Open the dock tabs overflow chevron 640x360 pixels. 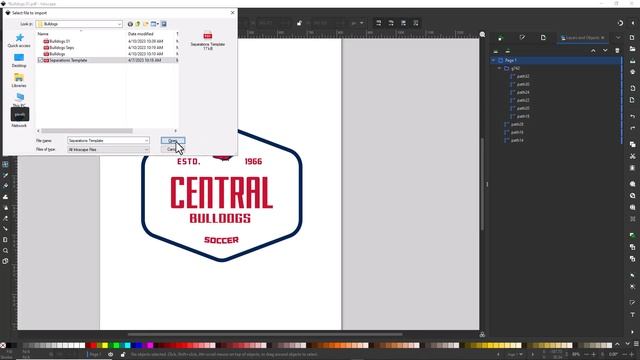[x=618, y=38]
